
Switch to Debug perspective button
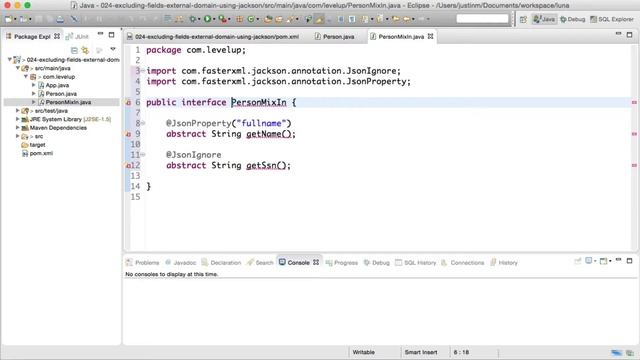(x=572, y=19)
